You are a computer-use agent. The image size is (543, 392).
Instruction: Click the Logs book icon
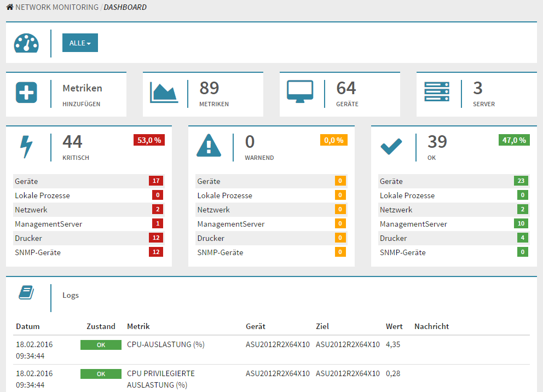tap(26, 293)
